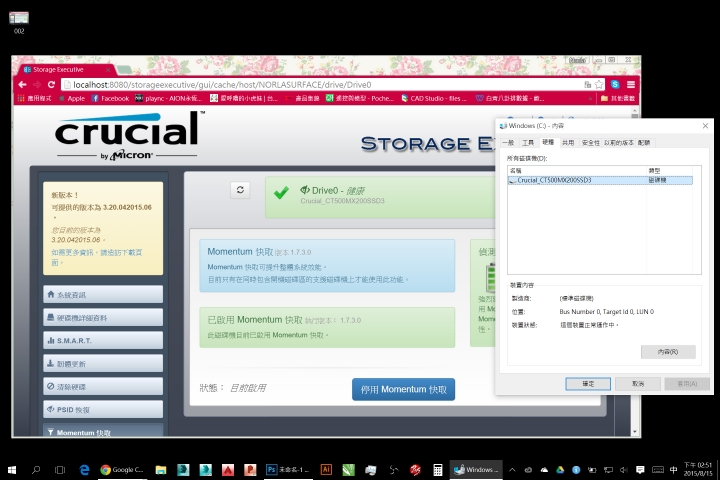The width and height of the screenshot is (720, 480).
Task: Switch to 工具 tab in properties dialog
Action: tap(528, 143)
